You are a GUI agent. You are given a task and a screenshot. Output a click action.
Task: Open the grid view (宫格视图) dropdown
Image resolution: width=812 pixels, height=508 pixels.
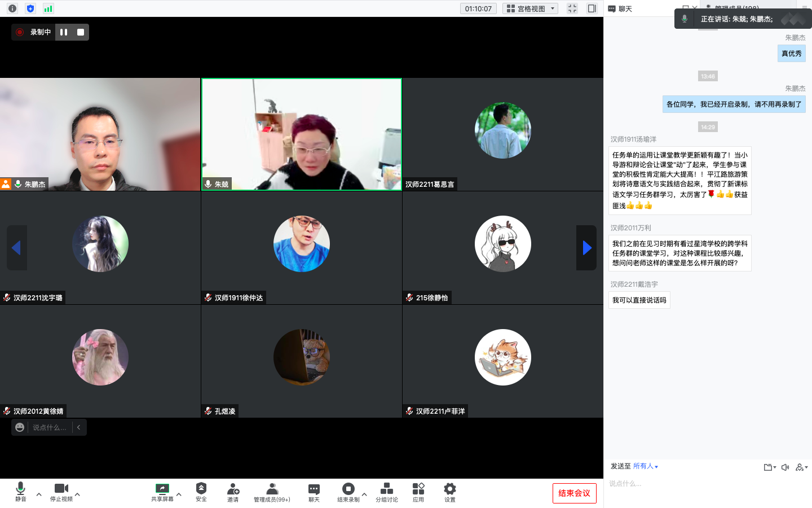531,8
